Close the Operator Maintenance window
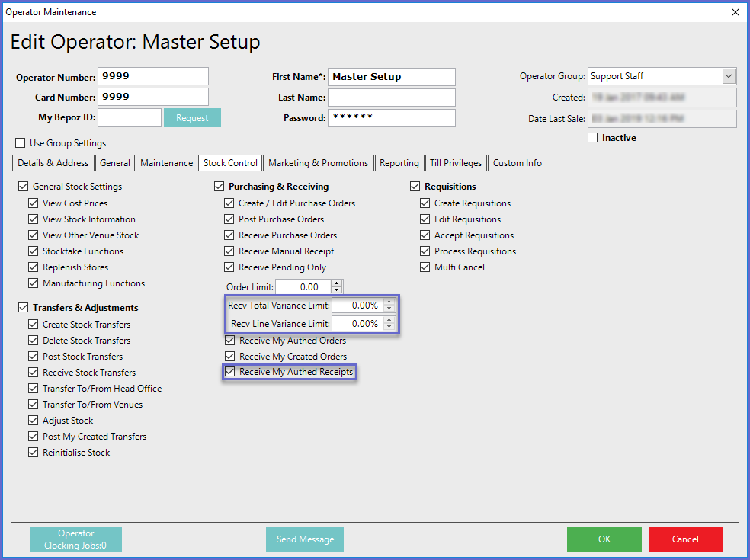 point(735,12)
